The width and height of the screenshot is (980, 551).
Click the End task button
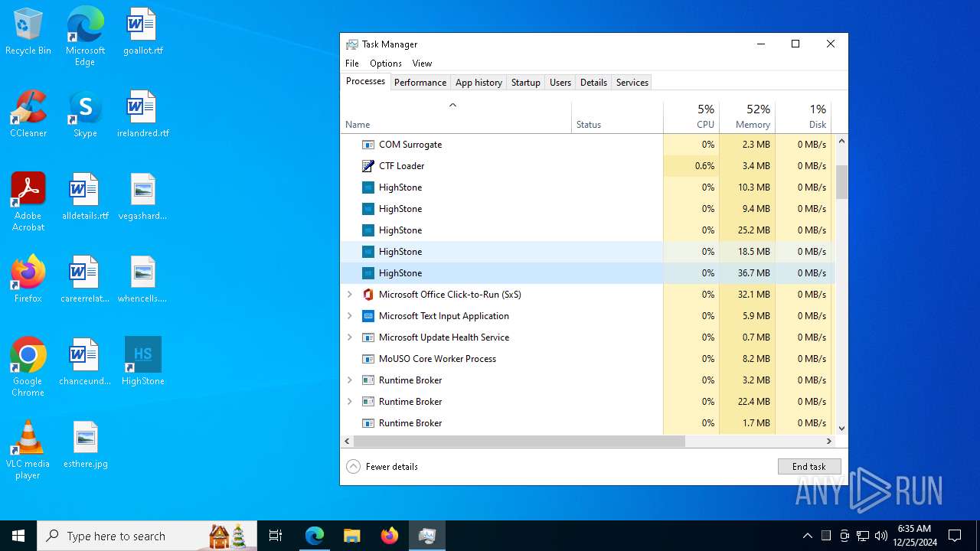coord(809,467)
